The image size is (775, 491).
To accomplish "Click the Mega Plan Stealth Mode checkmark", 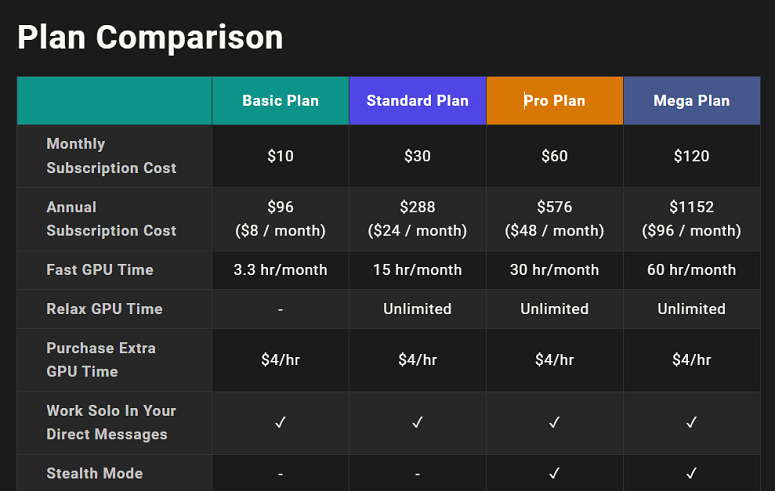I will 691,473.
